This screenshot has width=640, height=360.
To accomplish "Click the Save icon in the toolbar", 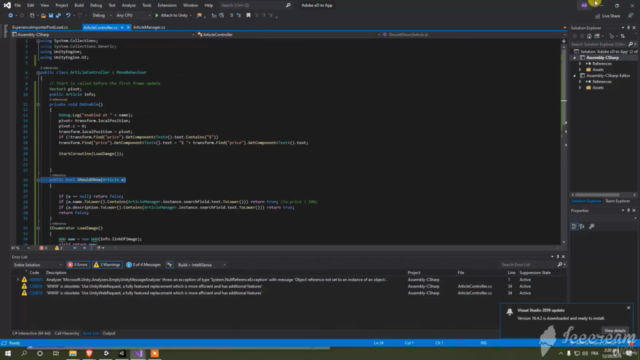I will tap(51, 16).
